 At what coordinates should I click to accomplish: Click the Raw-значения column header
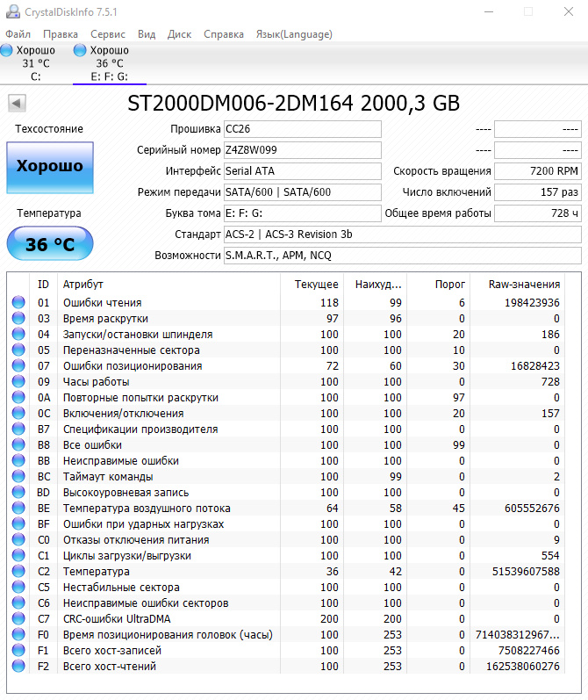[x=518, y=285]
